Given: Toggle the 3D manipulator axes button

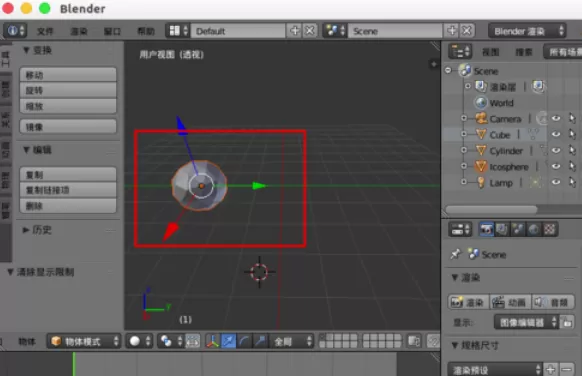Looking at the screenshot, I should [x=213, y=341].
